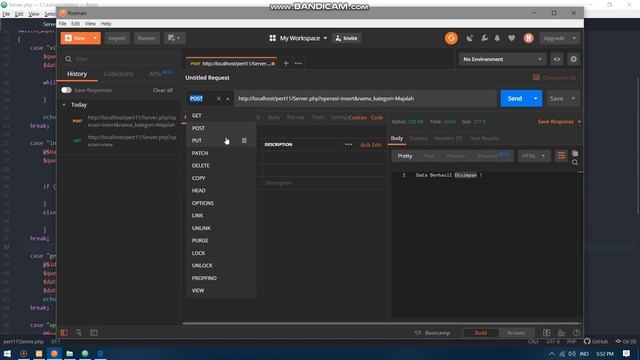The height and width of the screenshot is (360, 640).
Task: Open the help question mark icon
Action: (x=576, y=333)
